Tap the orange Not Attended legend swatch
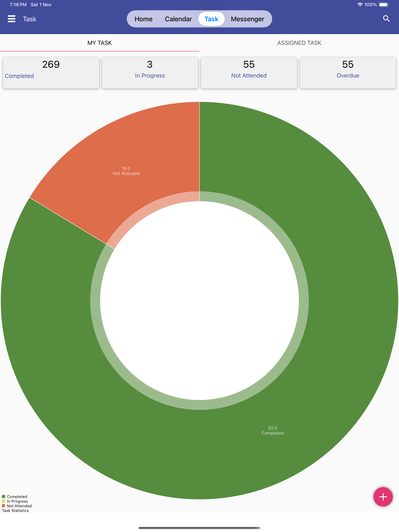This screenshot has height=532, width=399. pyautogui.click(x=4, y=506)
